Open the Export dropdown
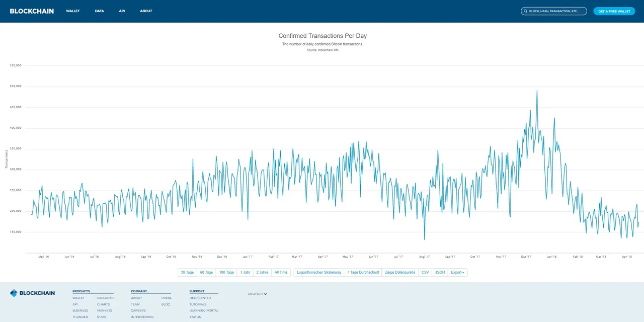 [457, 272]
